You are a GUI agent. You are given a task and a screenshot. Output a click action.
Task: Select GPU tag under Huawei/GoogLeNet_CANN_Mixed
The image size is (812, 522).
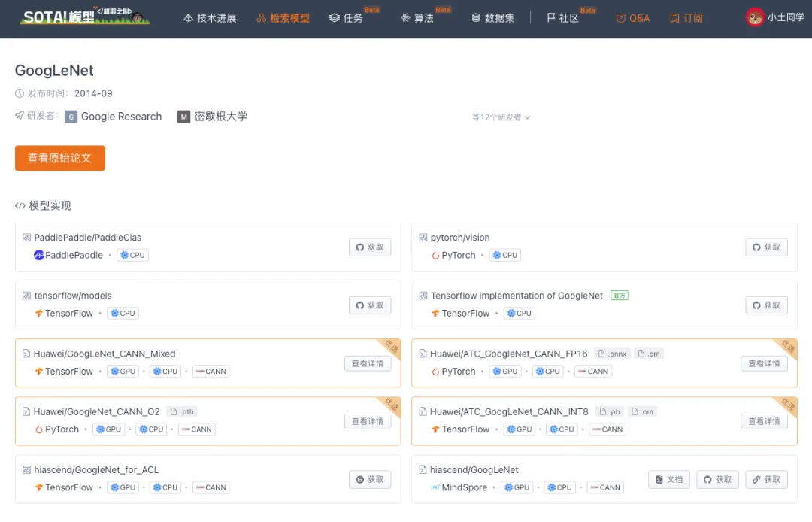click(123, 372)
